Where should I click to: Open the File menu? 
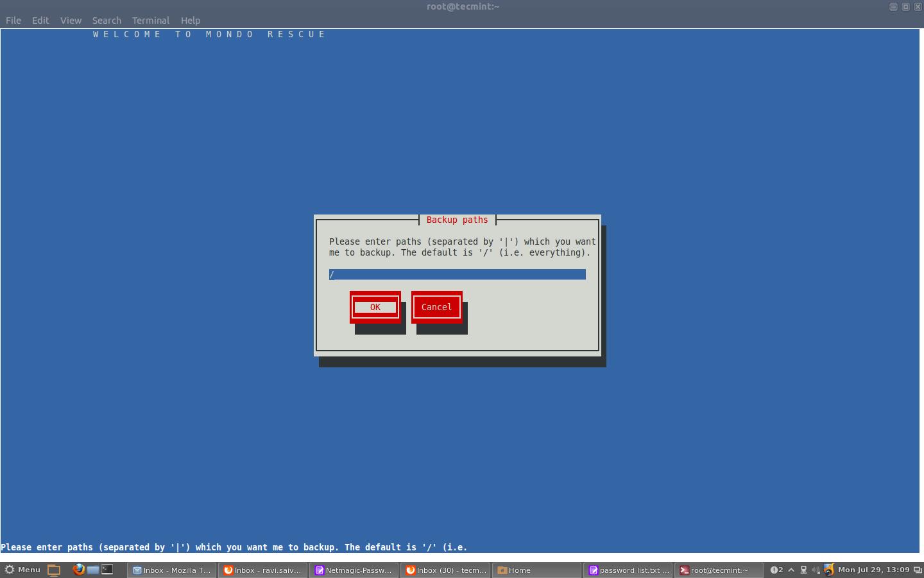pyautogui.click(x=13, y=21)
